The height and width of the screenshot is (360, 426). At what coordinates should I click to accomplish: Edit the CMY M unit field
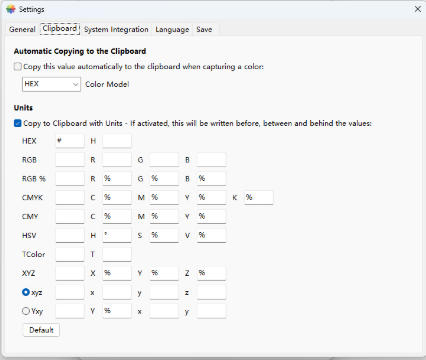(164, 216)
